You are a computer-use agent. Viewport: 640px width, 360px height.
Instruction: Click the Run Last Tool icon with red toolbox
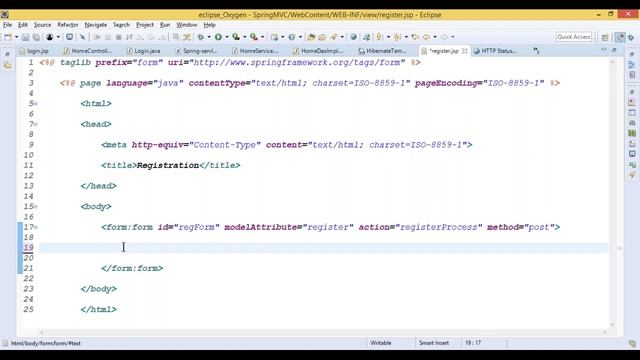click(x=254, y=37)
